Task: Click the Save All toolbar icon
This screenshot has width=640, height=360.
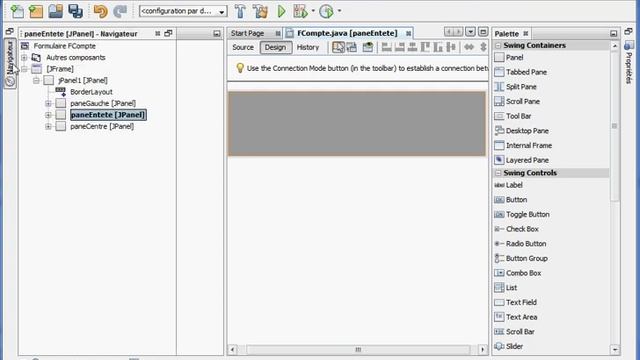Action: coord(76,11)
